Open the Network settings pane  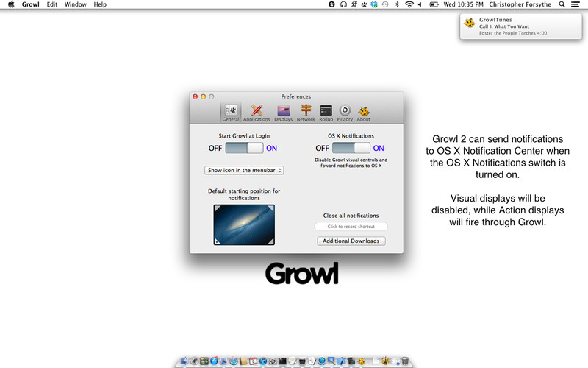306,113
